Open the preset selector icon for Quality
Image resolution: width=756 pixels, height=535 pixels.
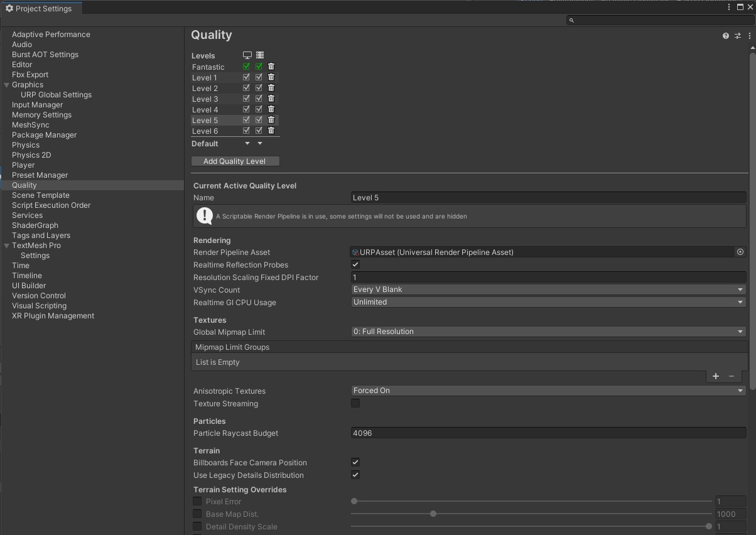point(738,36)
